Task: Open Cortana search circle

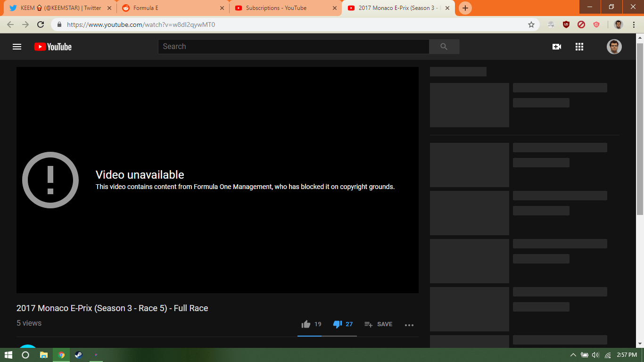Action: click(x=25, y=355)
